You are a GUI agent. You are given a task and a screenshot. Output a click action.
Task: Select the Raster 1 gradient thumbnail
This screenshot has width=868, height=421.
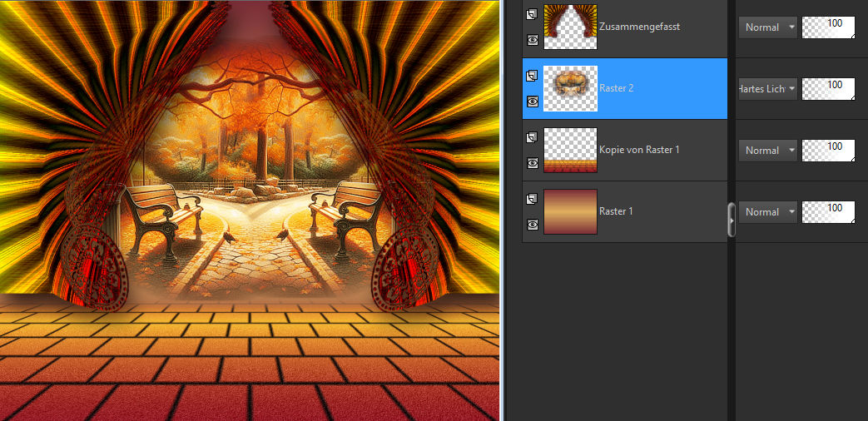click(x=570, y=211)
